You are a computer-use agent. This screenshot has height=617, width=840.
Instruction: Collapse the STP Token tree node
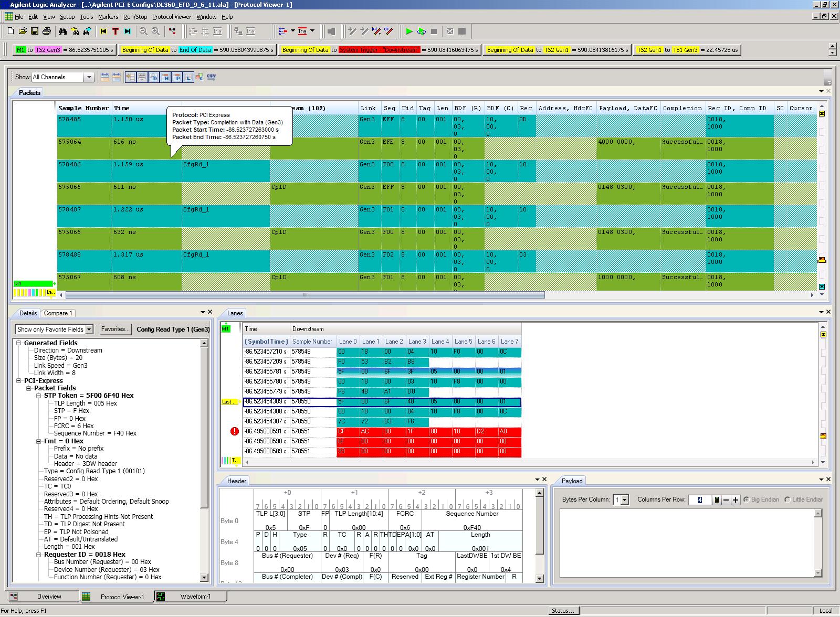(x=39, y=396)
